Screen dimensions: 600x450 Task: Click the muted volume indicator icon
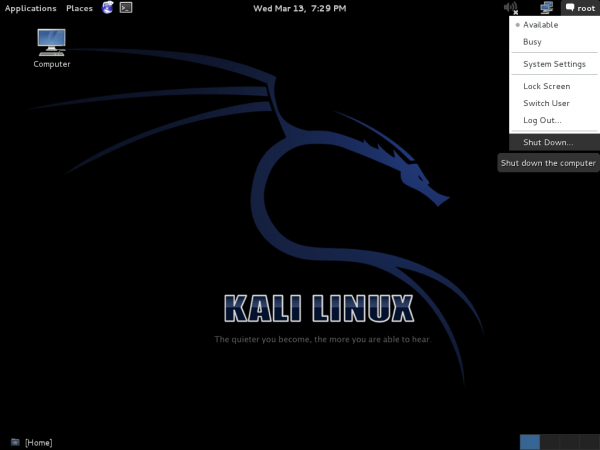click(x=510, y=8)
